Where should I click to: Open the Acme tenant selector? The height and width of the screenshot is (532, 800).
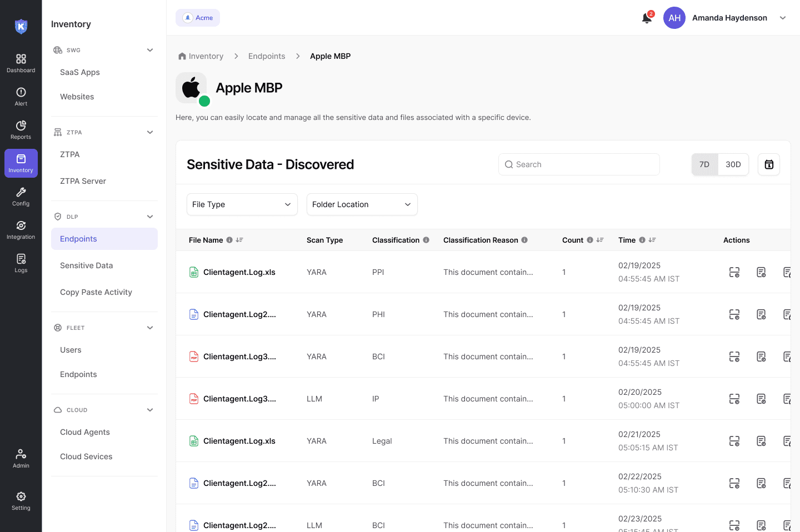[x=198, y=18]
